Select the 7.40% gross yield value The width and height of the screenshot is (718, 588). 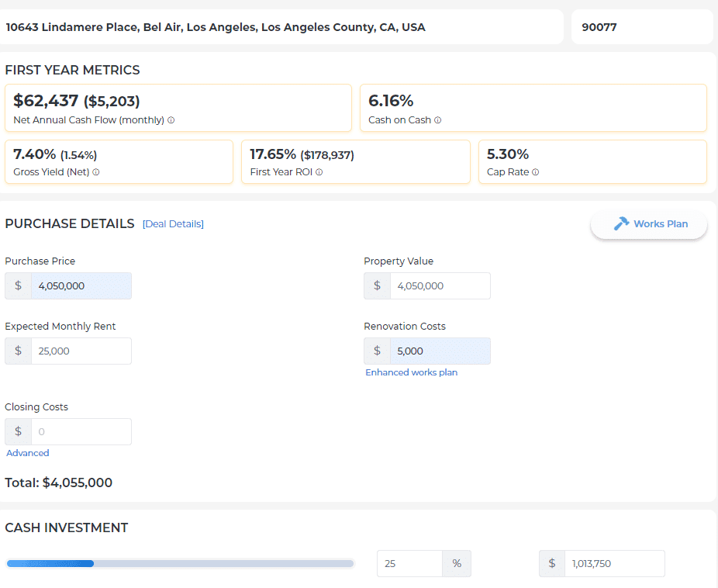[x=34, y=154]
